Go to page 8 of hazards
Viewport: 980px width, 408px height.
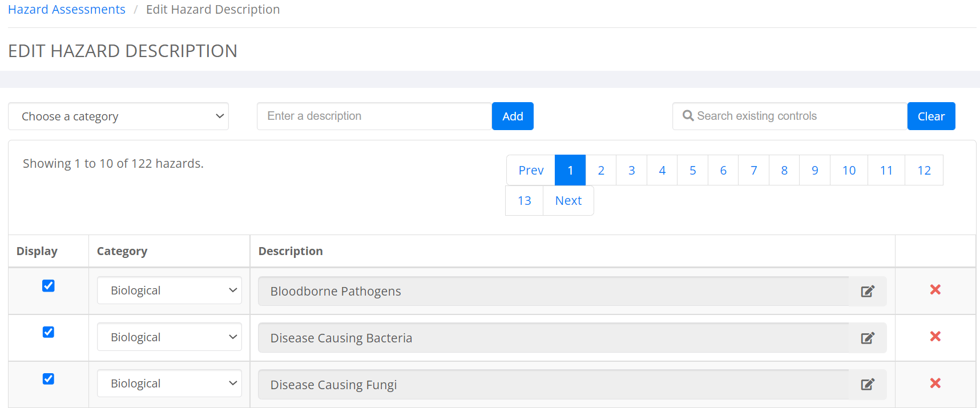coord(784,170)
